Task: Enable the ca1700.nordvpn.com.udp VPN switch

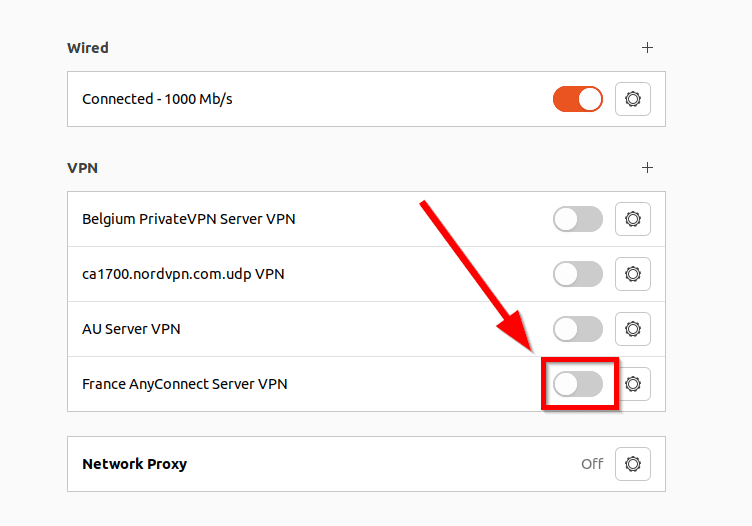Action: 578,273
